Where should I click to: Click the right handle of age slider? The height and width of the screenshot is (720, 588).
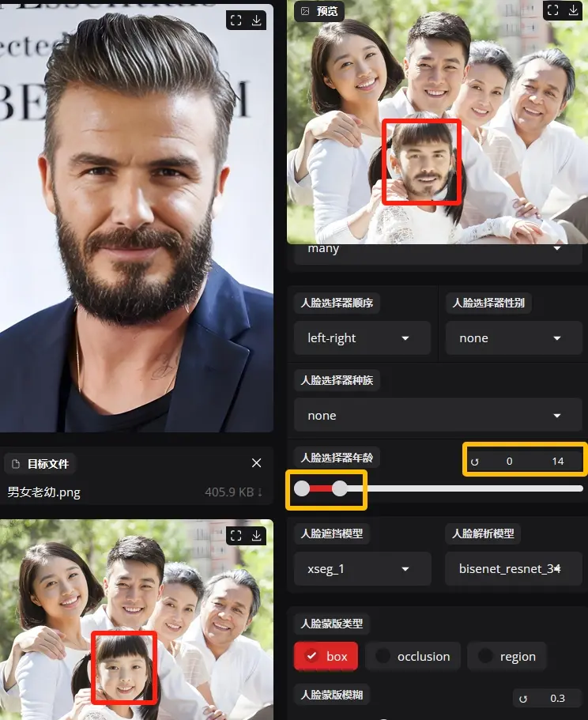click(x=340, y=489)
